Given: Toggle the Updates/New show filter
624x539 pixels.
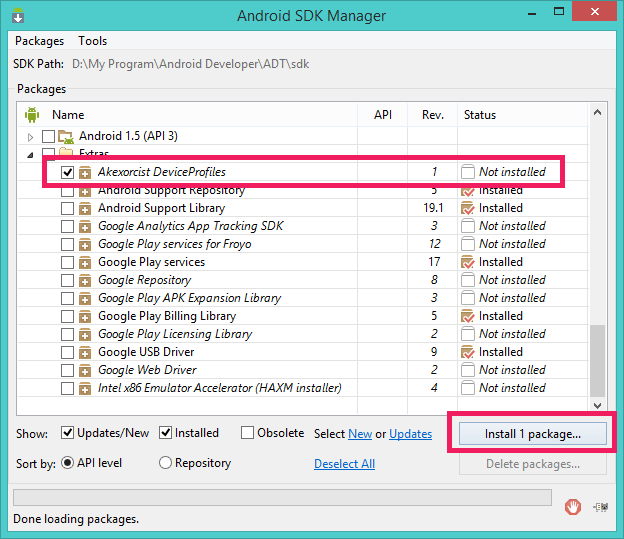Looking at the screenshot, I should click(x=67, y=433).
